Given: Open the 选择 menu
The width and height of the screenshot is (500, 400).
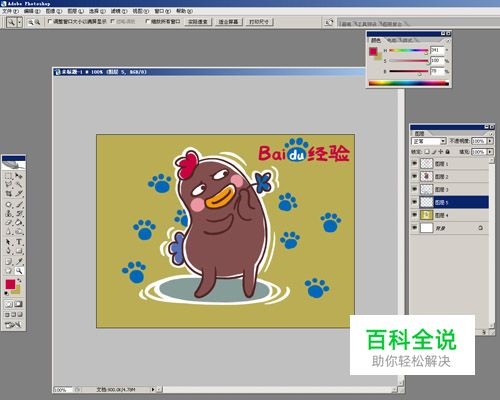Looking at the screenshot, I should [x=97, y=11].
